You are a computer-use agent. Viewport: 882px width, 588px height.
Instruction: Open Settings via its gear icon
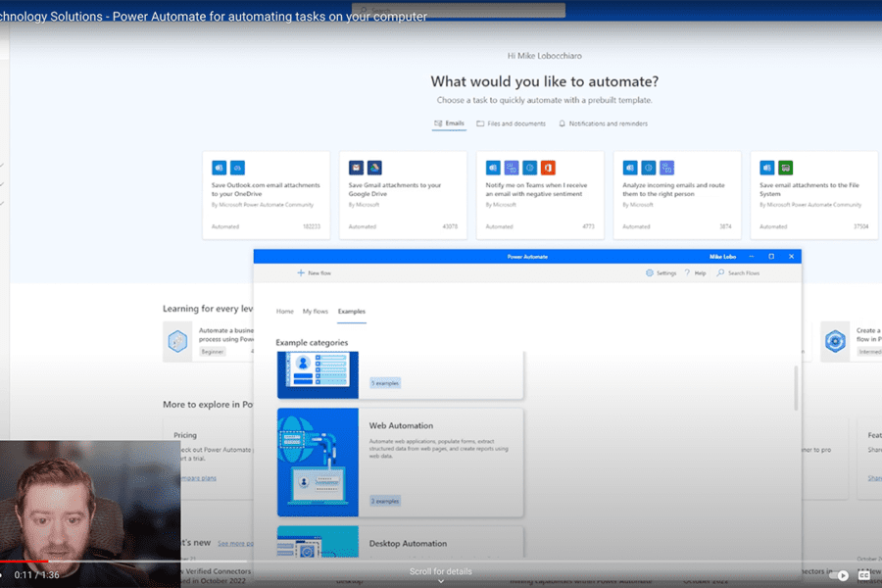[649, 272]
